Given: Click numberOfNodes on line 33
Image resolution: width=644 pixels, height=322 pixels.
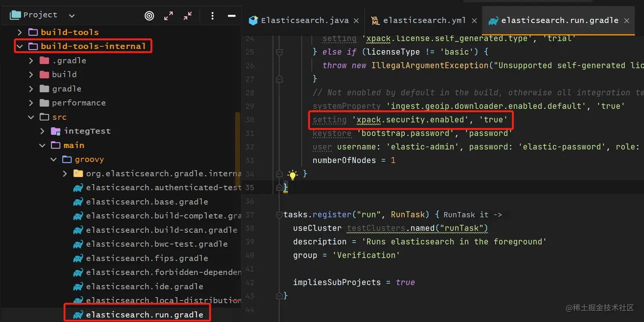Looking at the screenshot, I should point(344,161).
